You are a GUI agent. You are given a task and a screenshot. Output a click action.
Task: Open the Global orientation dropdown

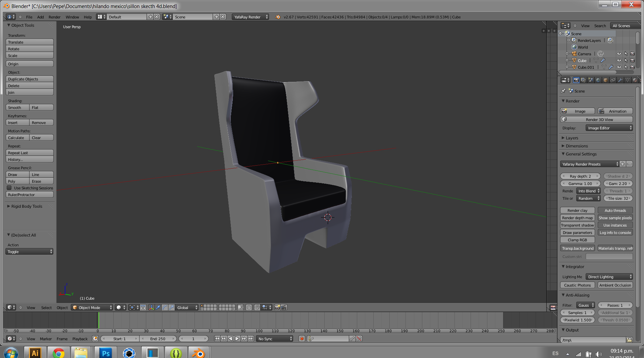tap(186, 307)
